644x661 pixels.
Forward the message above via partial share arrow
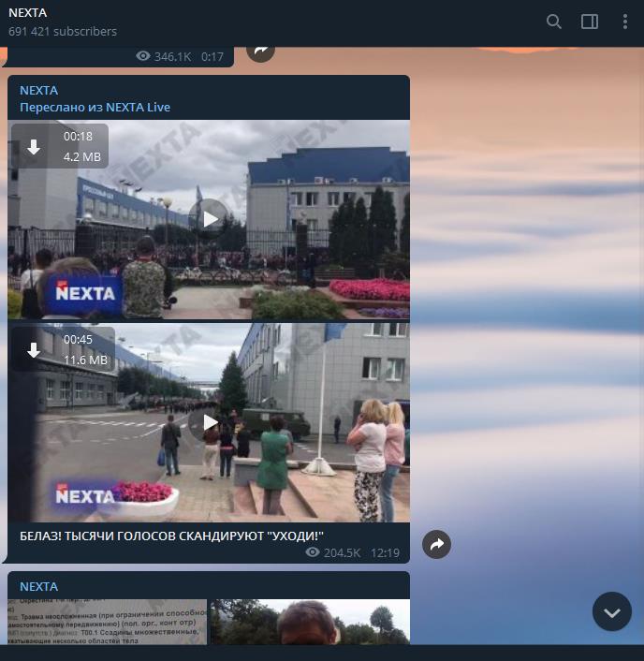pos(261,52)
